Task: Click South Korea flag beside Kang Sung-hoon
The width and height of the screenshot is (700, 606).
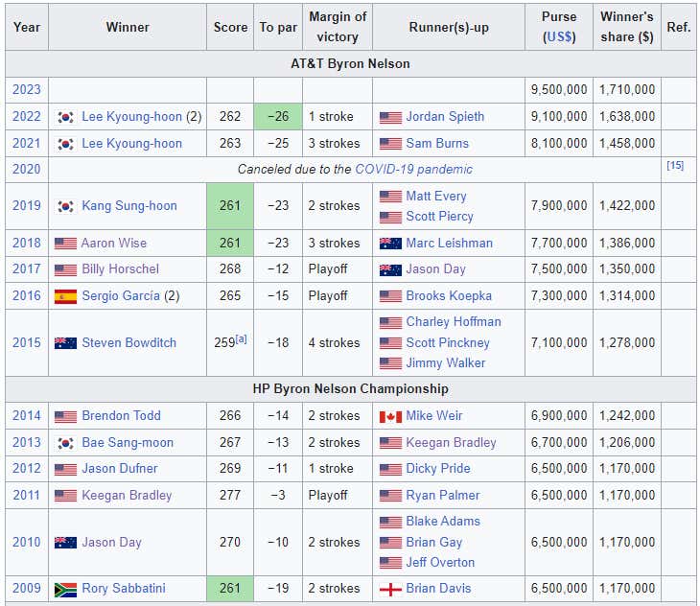Action: pos(65,206)
